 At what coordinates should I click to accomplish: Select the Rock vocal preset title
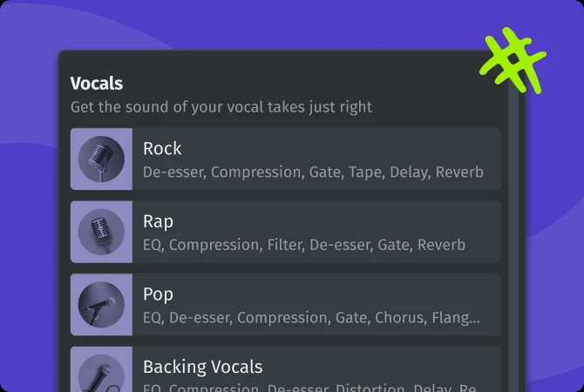coord(162,148)
